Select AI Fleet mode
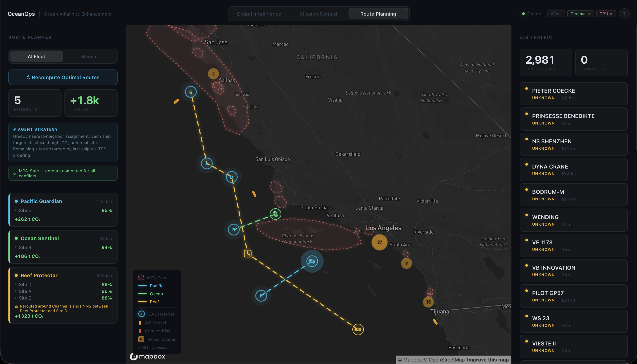Screen dimensions: 637x364 [36, 56]
